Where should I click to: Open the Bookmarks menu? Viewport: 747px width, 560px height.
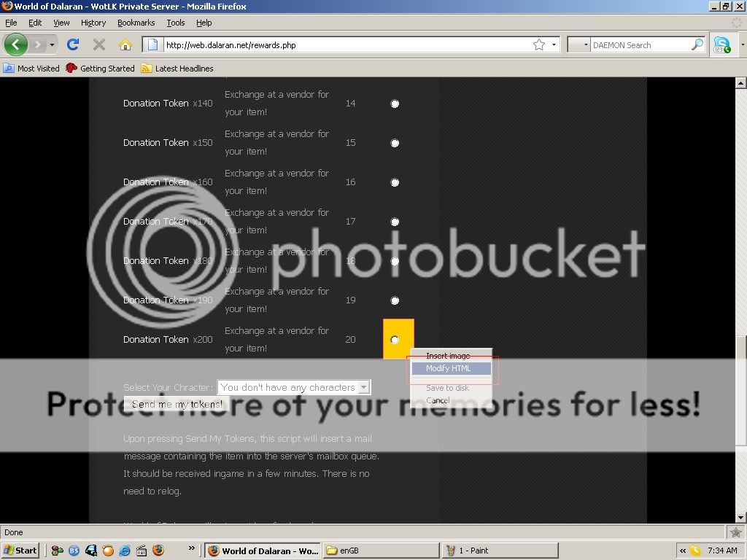click(136, 23)
